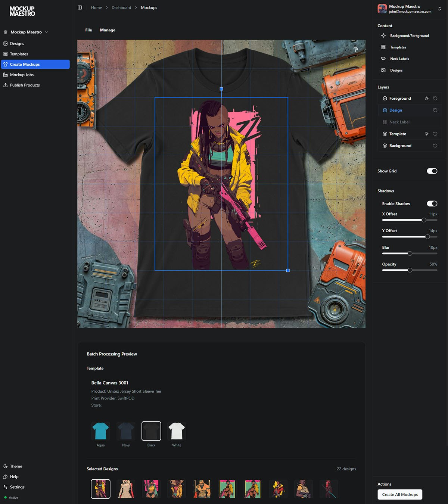448x504 pixels.
Task: Adjust the shadow Opacity slider
Action: (x=410, y=270)
